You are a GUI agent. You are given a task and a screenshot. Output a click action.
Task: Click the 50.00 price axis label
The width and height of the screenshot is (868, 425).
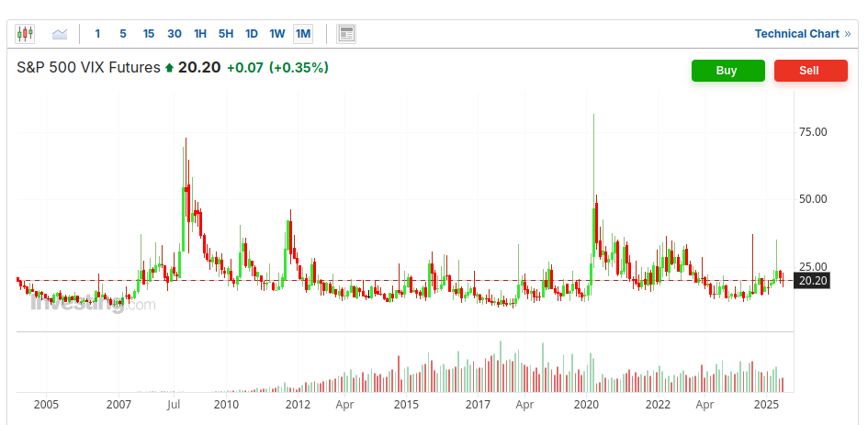tap(813, 198)
